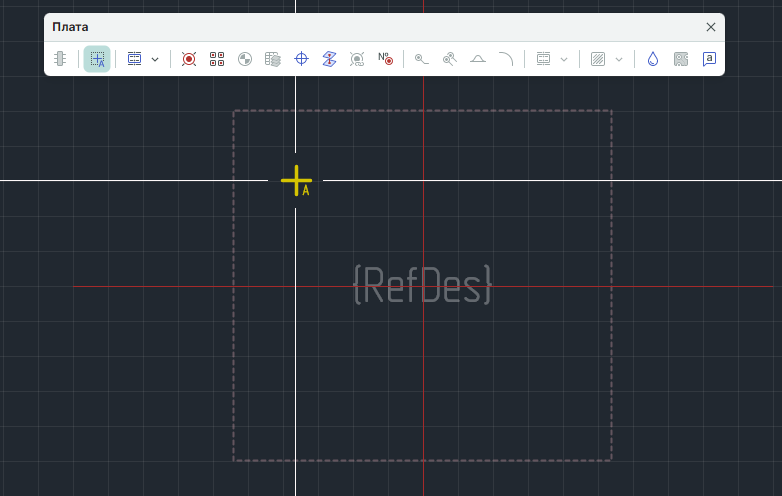Screen dimensions: 782x496
Task: Click the text annotation bubble icon
Action: click(x=709, y=59)
